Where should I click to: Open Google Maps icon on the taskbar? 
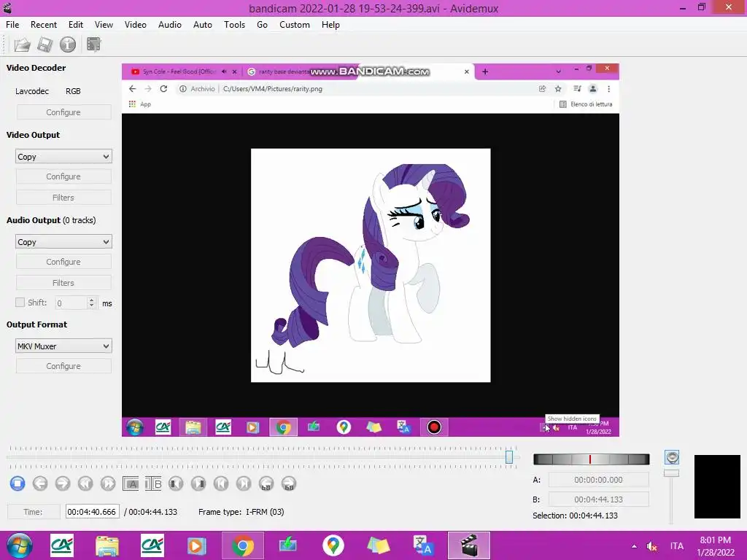[333, 545]
